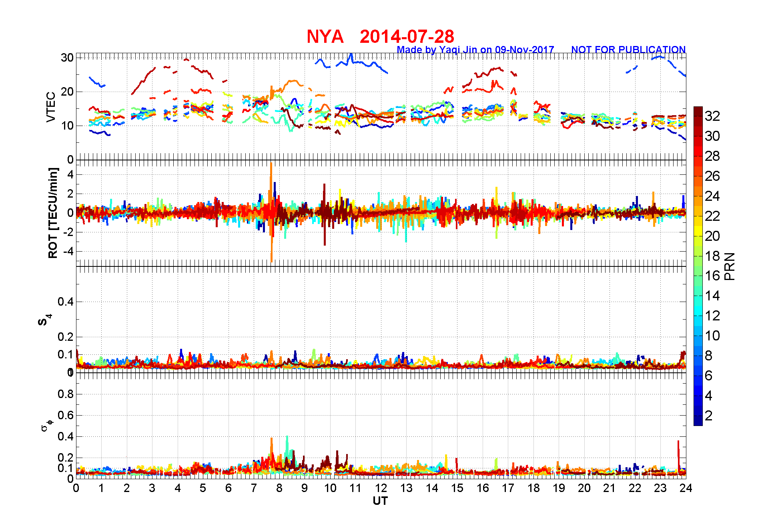Select UT axis tick label "7"
Viewport: 762px width, 532px height.
tap(254, 488)
